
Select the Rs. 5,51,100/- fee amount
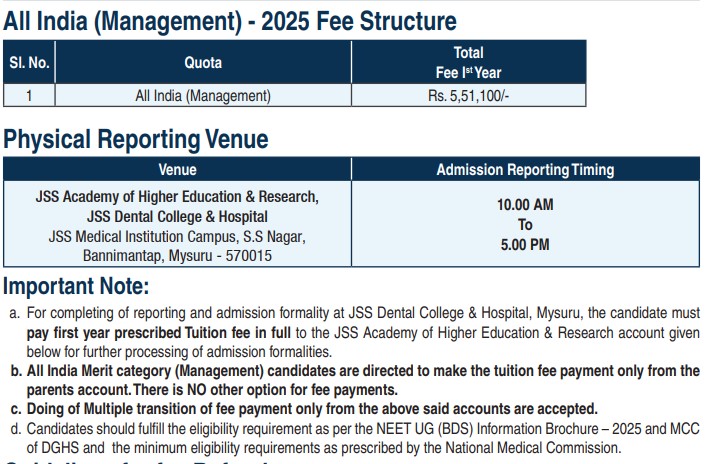[468, 96]
